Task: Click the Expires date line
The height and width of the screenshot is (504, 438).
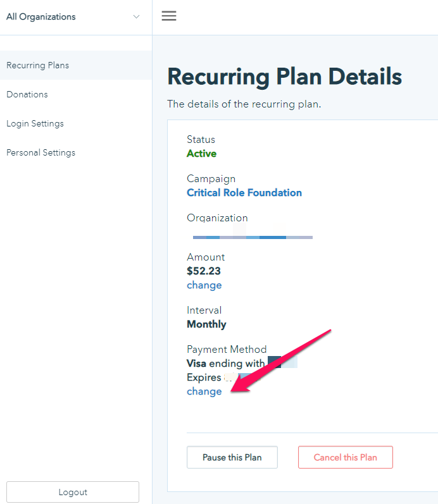Action: [222, 378]
